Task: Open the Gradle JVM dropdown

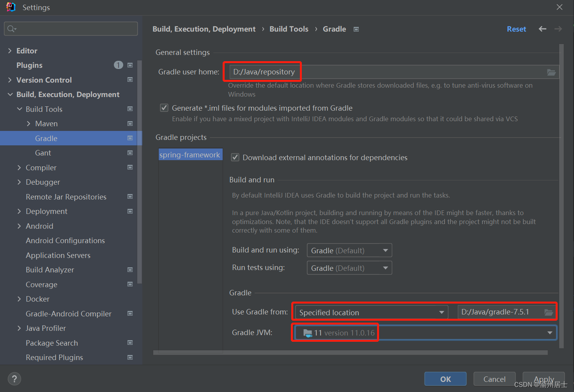Action: point(425,333)
